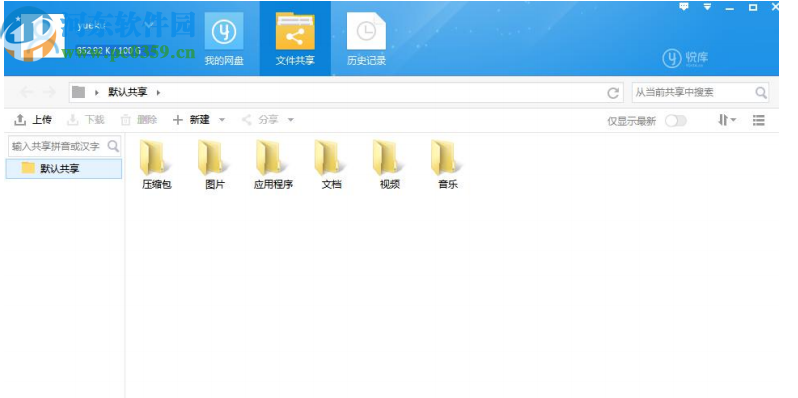Click the 删除 delete button
This screenshot has height=398, width=798.
pos(138,120)
